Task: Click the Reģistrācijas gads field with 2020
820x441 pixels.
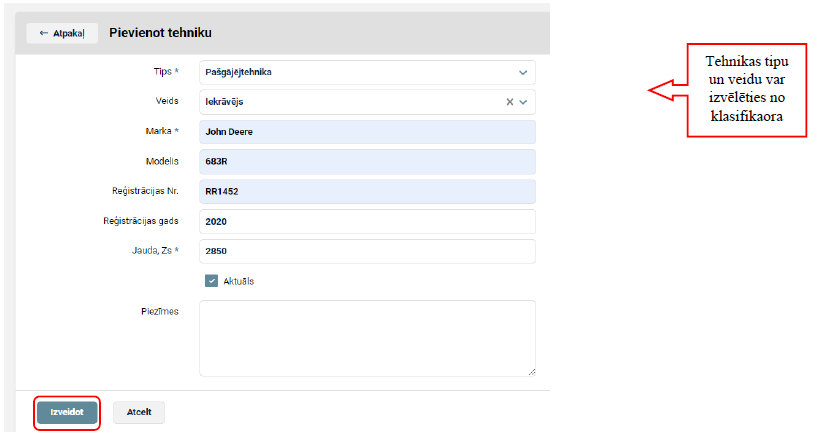Action: click(367, 221)
